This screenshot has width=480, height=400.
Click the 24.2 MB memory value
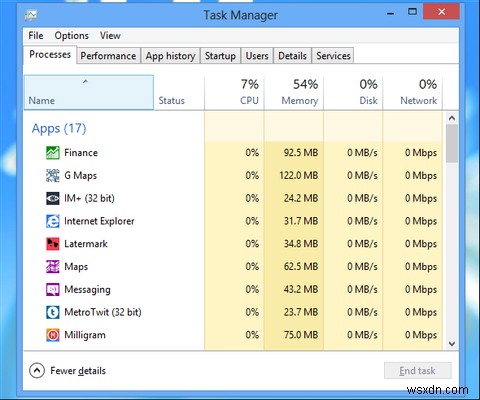pos(301,198)
